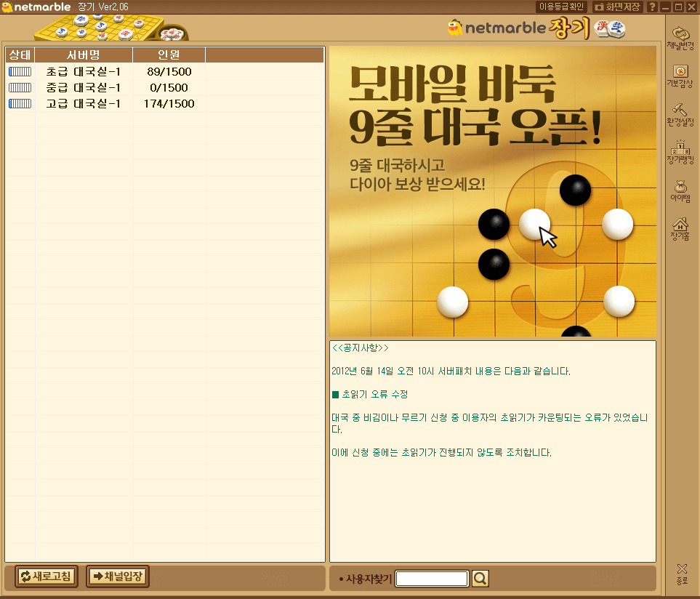The image size is (700, 599).
Task: Sort by 서버명 column header
Action: pyautogui.click(x=84, y=55)
